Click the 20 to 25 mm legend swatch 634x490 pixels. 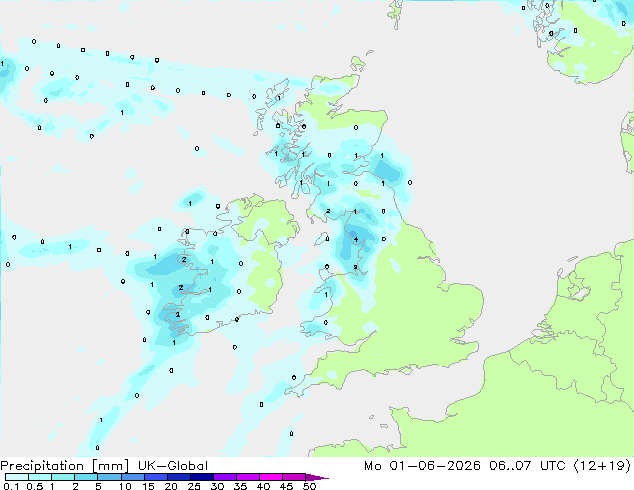point(178,477)
